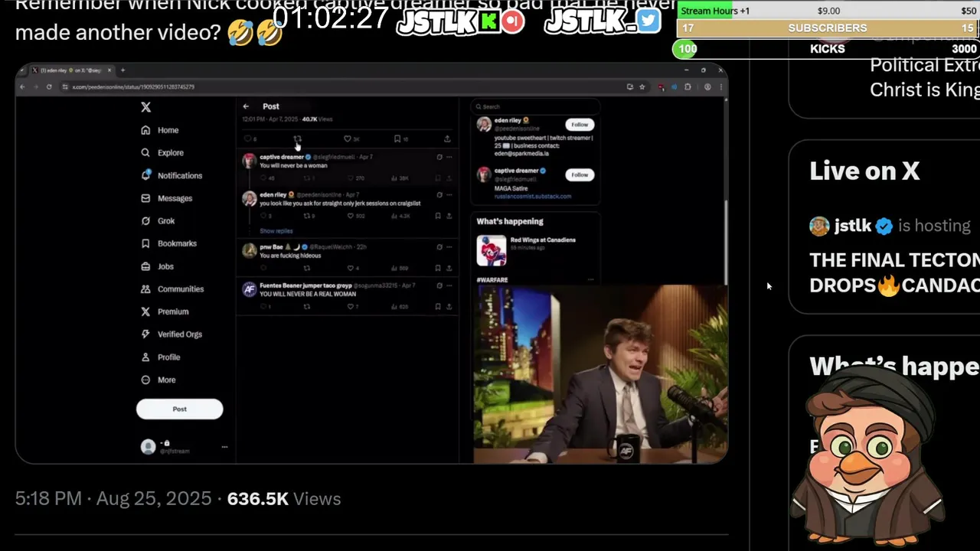Click bookmark star in address bar
Image resolution: width=980 pixels, height=551 pixels.
642,86
